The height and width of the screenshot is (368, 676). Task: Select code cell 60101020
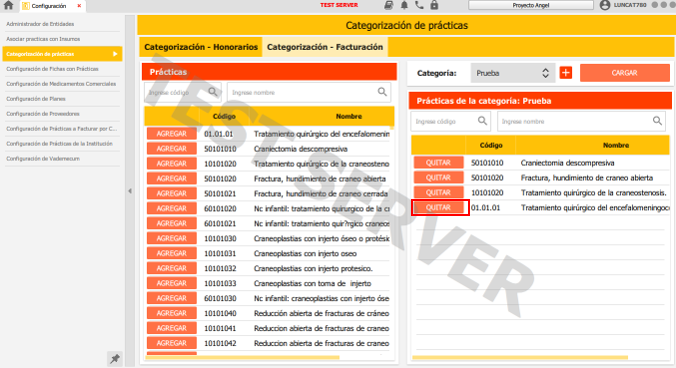pos(220,209)
